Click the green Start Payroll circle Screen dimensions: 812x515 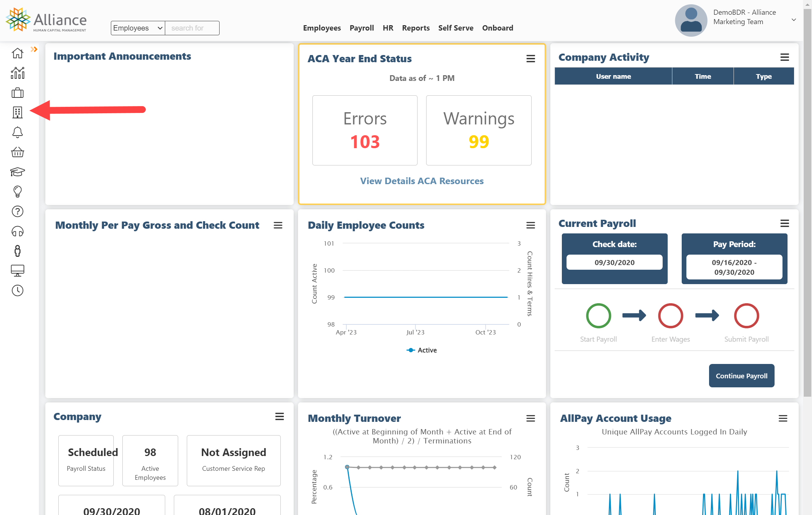[x=599, y=316]
